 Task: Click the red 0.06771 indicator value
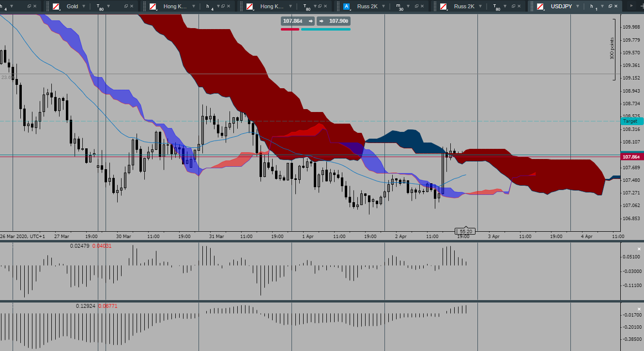[107, 306]
